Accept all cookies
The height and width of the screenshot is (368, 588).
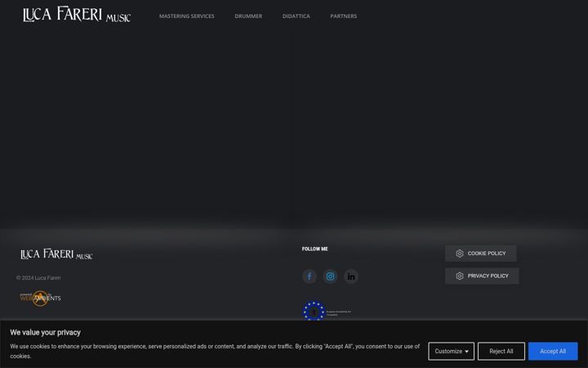click(553, 351)
